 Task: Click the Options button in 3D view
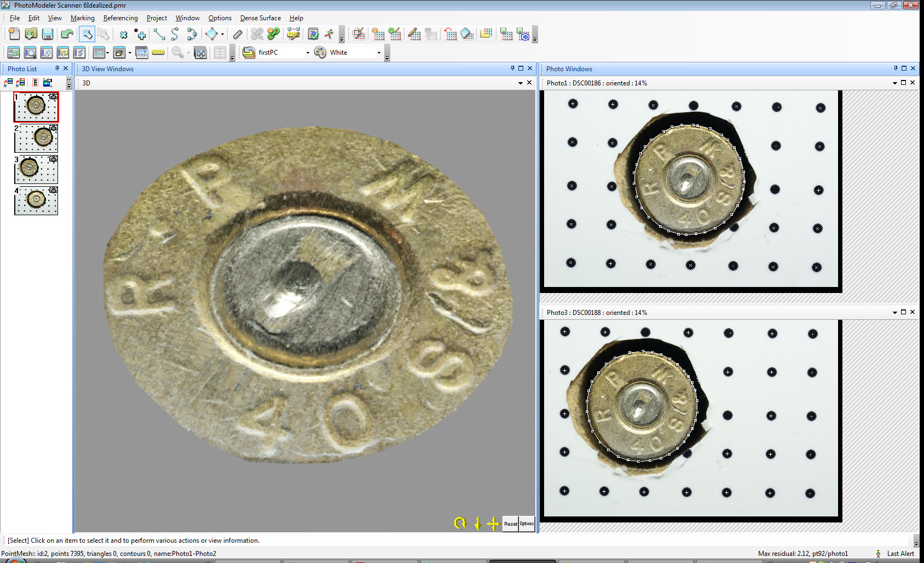(527, 524)
